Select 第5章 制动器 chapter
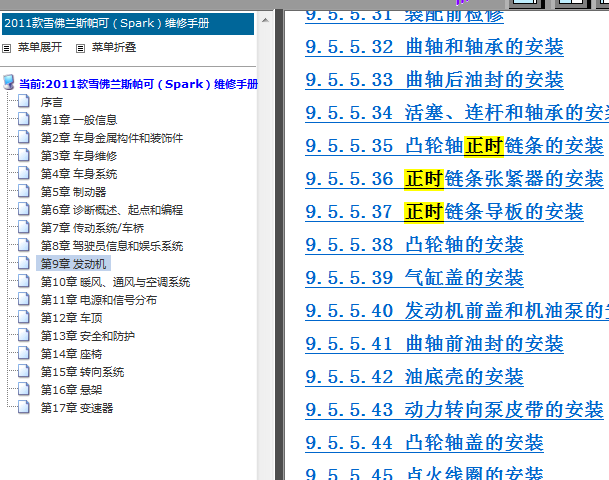This screenshot has height=480, width=609. tap(73, 192)
